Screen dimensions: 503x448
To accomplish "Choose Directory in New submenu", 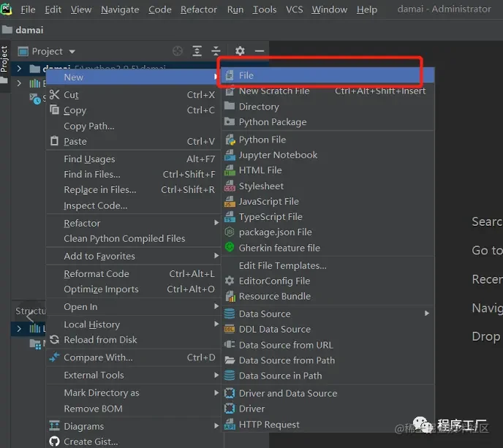I will coord(328,107).
